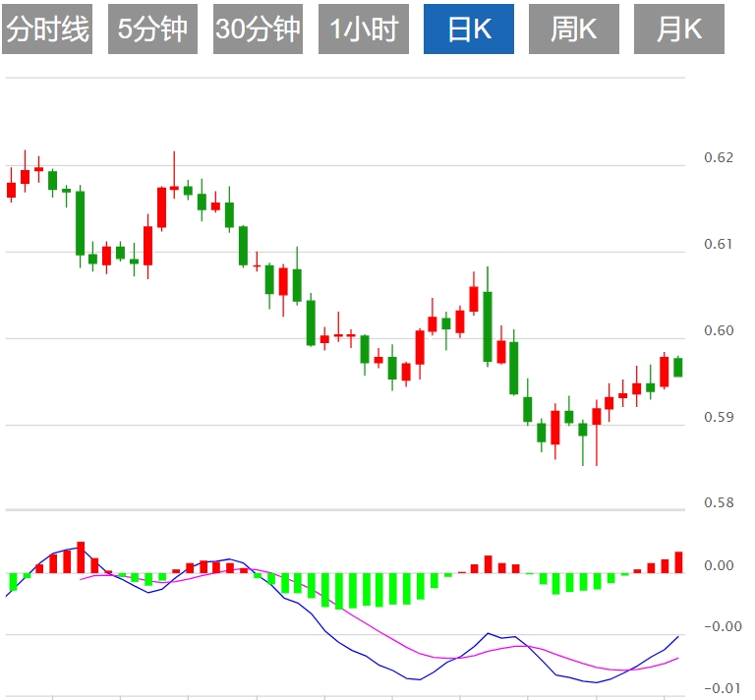The height and width of the screenshot is (700, 755).
Task: Open the 30分钟 interval tab
Action: click(258, 30)
